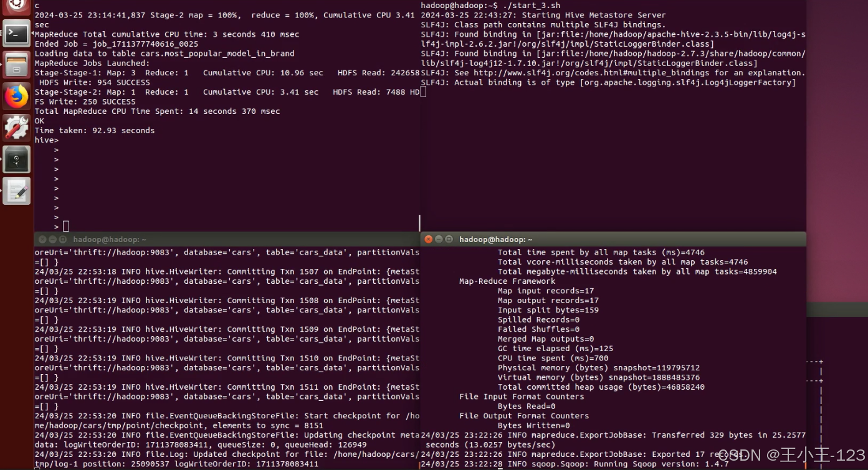Viewport: 868px width, 470px height.
Task: Click 'Merged Map outputs=0' counter
Action: pos(546,339)
